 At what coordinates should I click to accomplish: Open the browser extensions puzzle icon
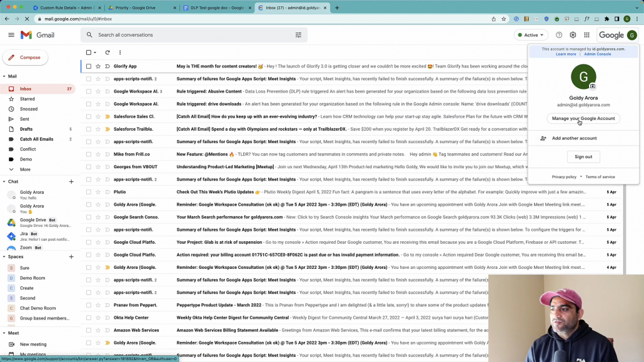click(x=606, y=19)
